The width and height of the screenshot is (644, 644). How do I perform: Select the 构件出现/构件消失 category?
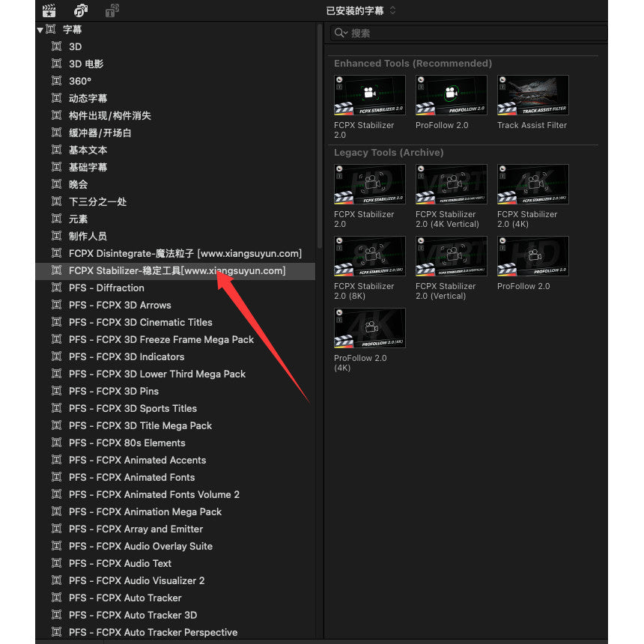point(175,116)
